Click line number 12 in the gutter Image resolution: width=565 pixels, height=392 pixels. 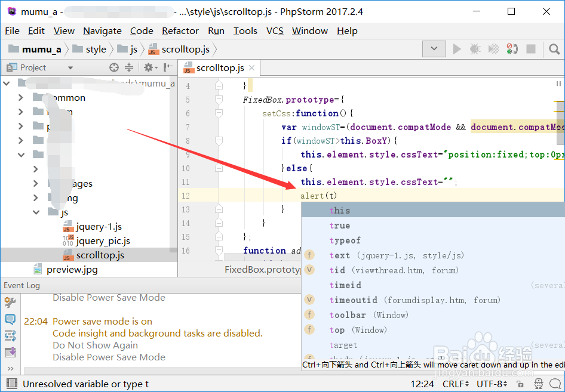tap(186, 196)
